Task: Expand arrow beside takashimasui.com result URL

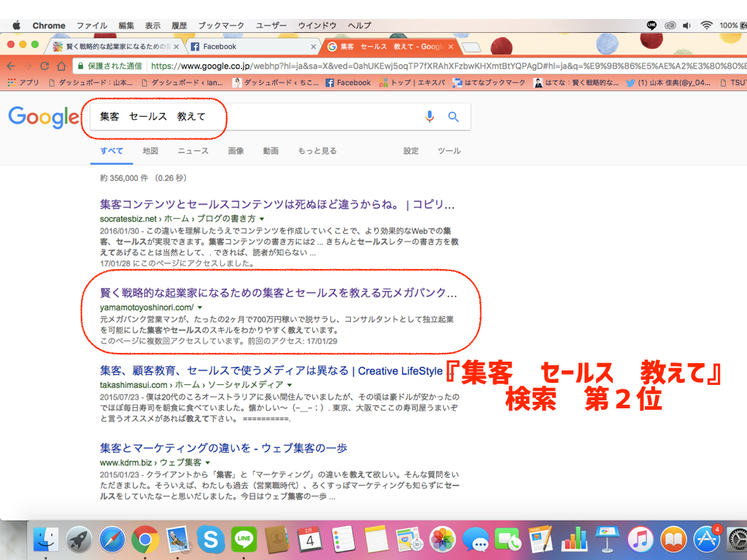Action: (289, 385)
